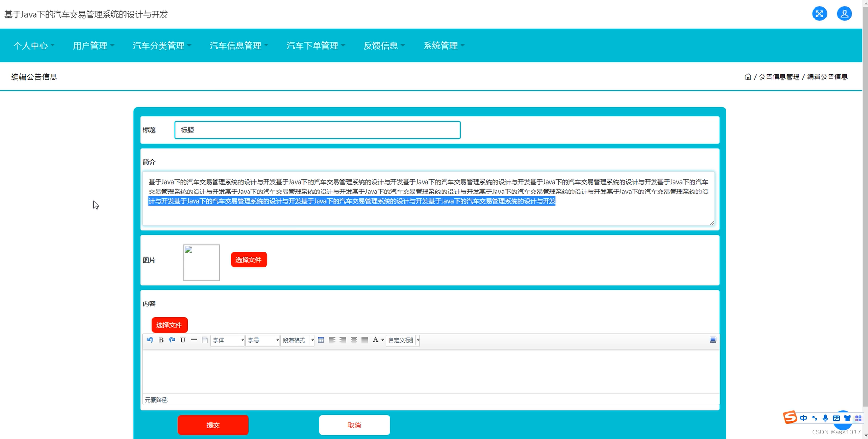
Task: Toggle the Sogou soft keyboard
Action: tap(836, 418)
